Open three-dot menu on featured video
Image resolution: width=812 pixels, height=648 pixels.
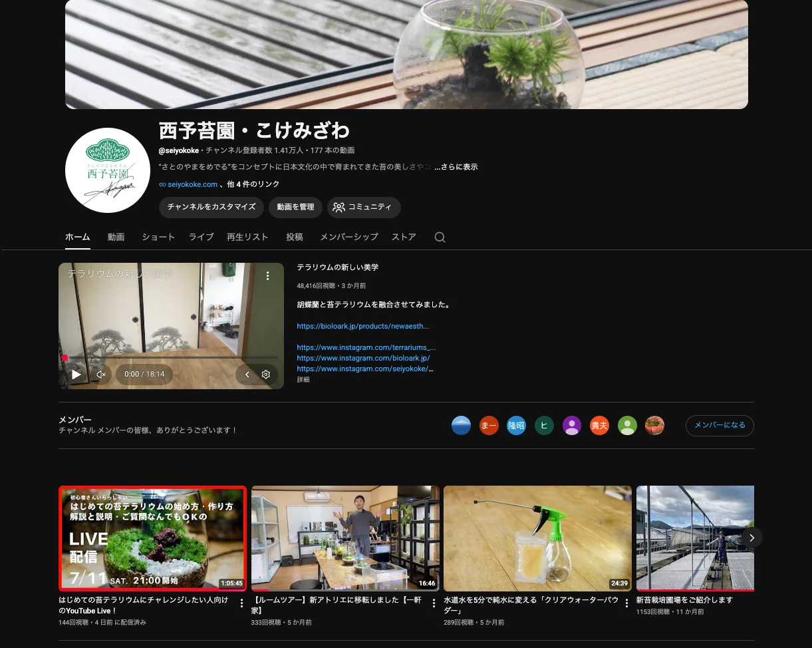[268, 275]
